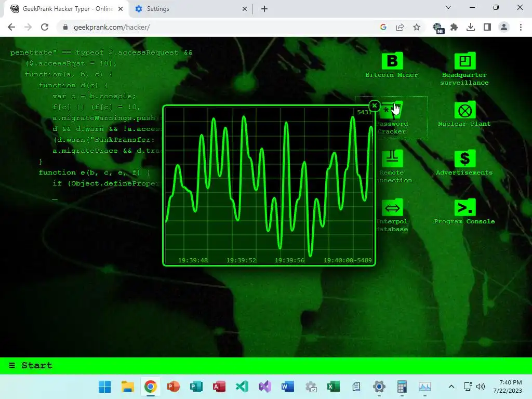Open the Extensions puzzle menu
The height and width of the screenshot is (399, 532).
click(x=454, y=27)
